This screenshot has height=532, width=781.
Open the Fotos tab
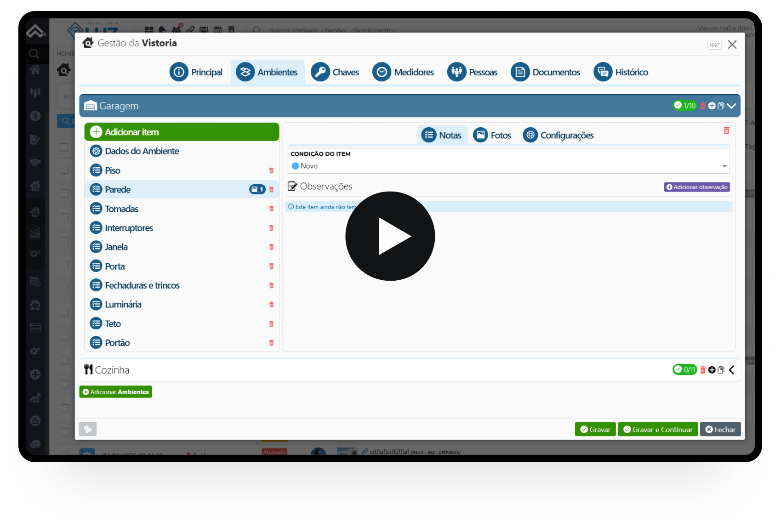click(492, 135)
